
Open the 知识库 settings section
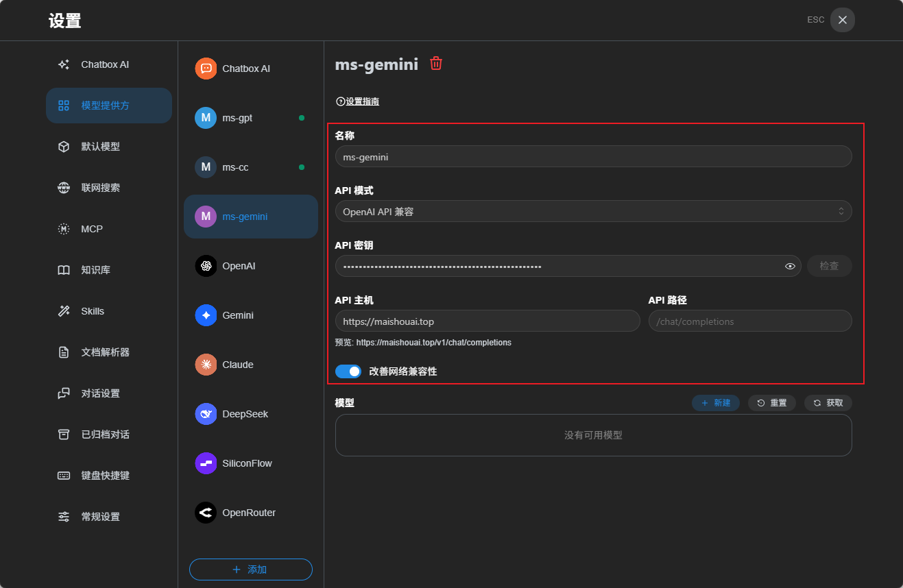[x=109, y=270]
